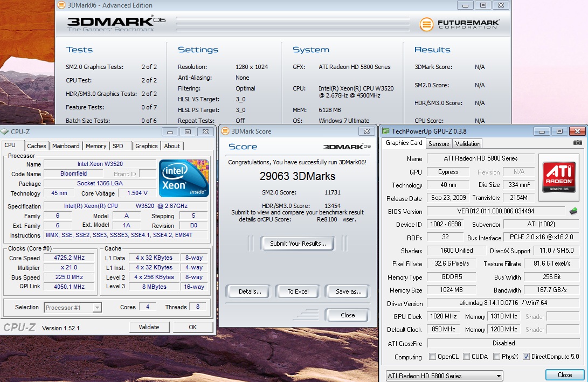Screen dimensions: 588x382
Task: Click Close in the 3DMark Score dialog
Action: pyautogui.click(x=348, y=315)
